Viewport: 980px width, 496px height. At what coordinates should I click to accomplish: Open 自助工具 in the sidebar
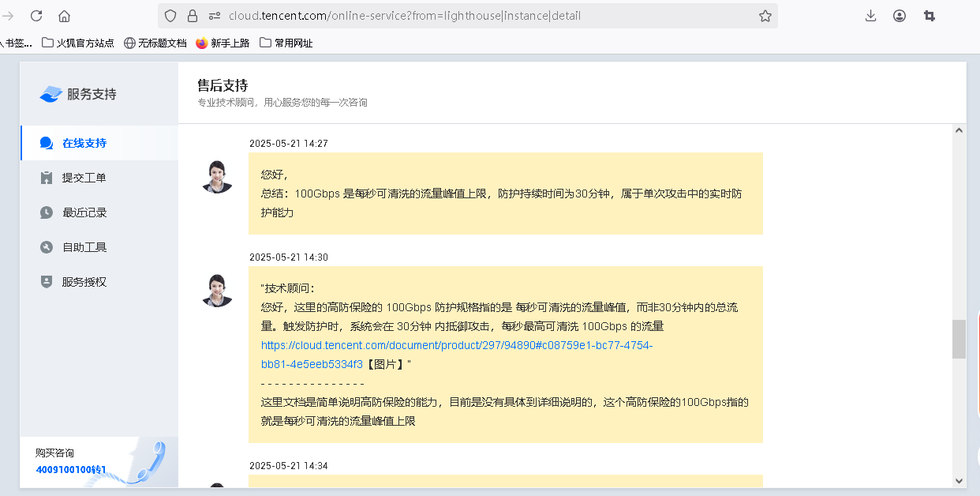click(99, 247)
